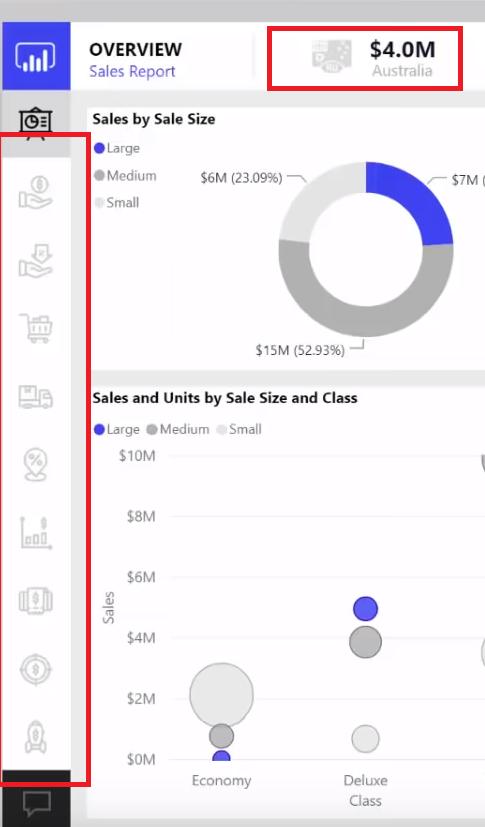Click the Power BI bar chart logo
Viewport: 485px width, 827px height.
tap(35, 55)
